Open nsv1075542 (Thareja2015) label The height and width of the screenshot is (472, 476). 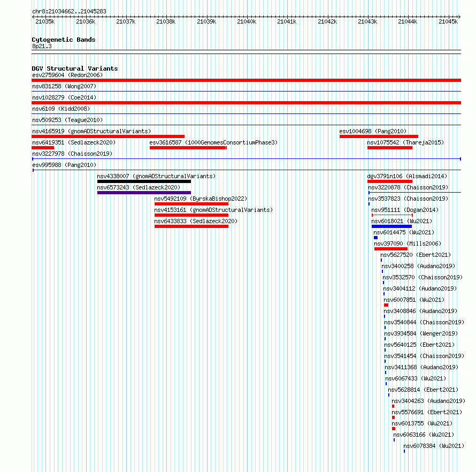(405, 142)
